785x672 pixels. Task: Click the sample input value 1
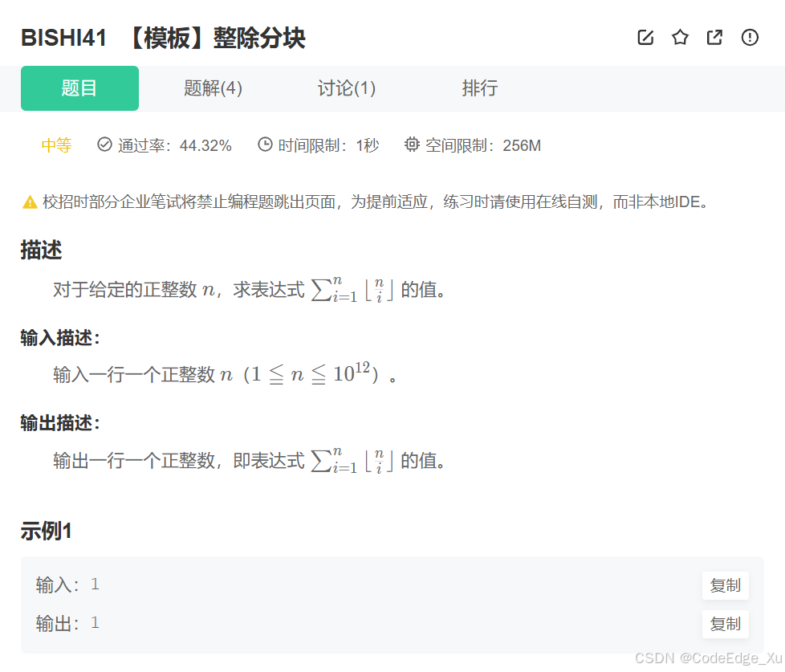[x=95, y=584]
